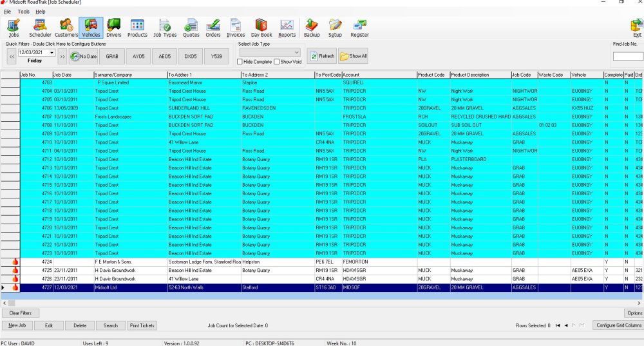Screen dimensions: 644x346
Task: Toggle the Show Void checkbox
Action: (x=277, y=62)
